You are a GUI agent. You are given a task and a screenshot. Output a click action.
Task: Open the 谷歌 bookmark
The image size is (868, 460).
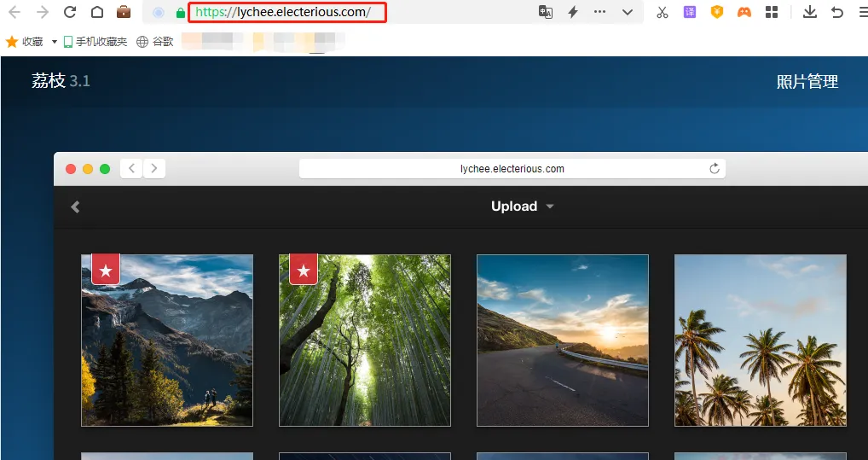[155, 42]
